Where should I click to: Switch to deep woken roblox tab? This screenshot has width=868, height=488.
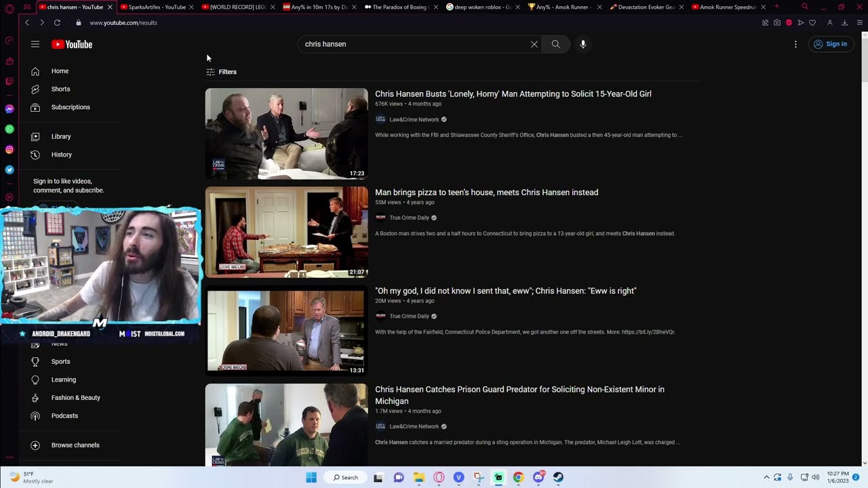tap(483, 7)
